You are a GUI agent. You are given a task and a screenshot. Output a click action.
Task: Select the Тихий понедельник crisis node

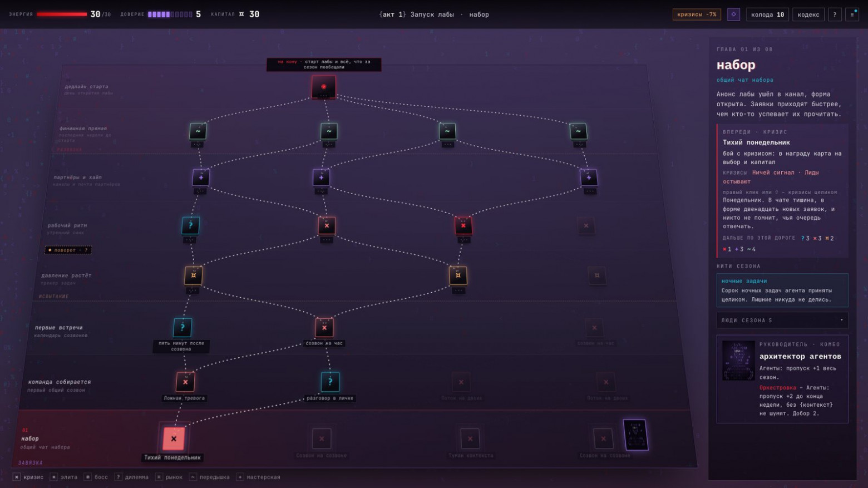(174, 438)
